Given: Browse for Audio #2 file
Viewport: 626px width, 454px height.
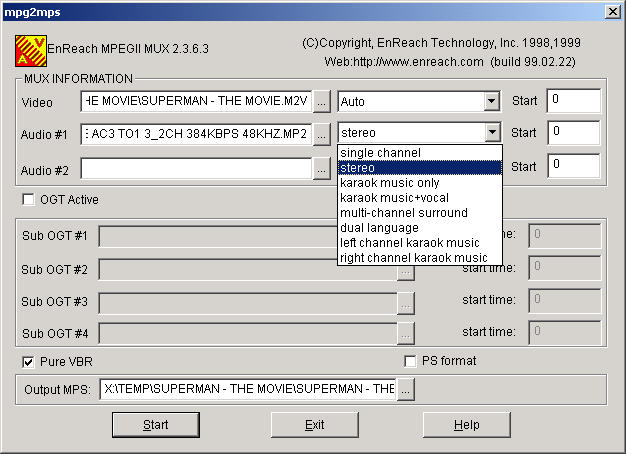Looking at the screenshot, I should 321,169.
